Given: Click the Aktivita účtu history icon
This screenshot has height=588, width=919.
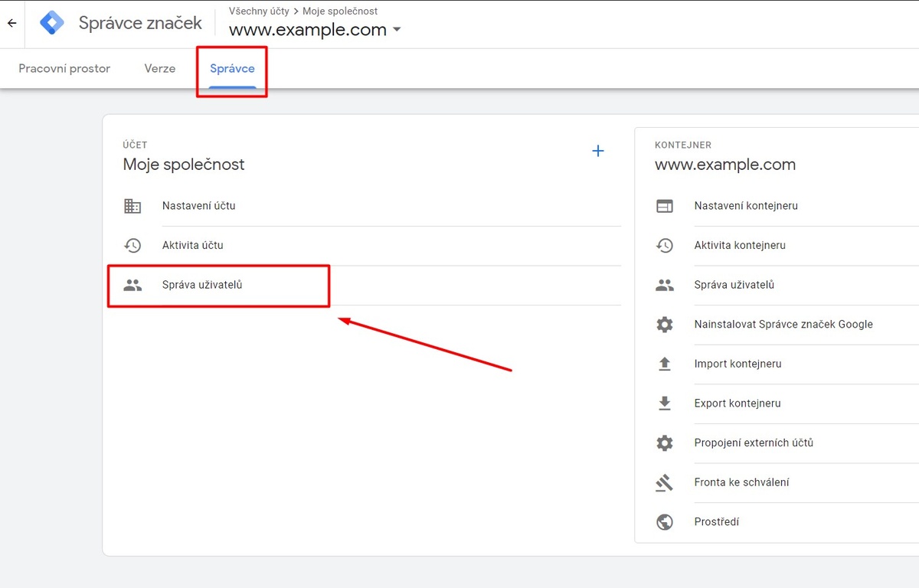Looking at the screenshot, I should click(132, 246).
